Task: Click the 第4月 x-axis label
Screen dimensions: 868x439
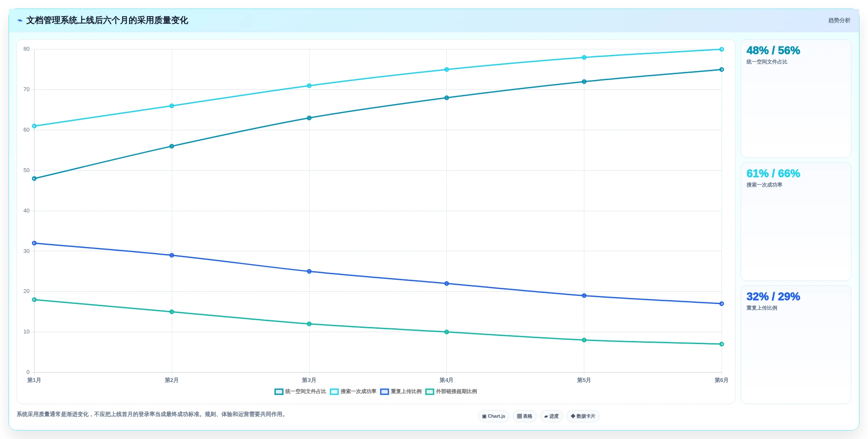Action: point(446,380)
